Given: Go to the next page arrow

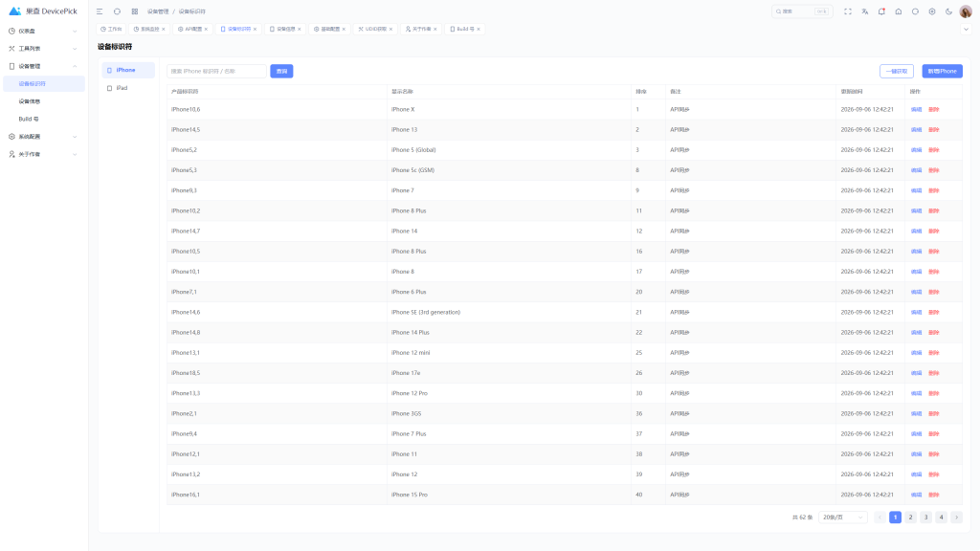Looking at the screenshot, I should click(x=956, y=518).
